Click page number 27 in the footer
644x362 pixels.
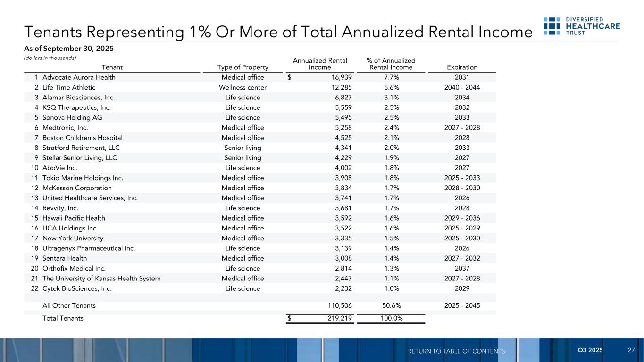(x=631, y=351)
